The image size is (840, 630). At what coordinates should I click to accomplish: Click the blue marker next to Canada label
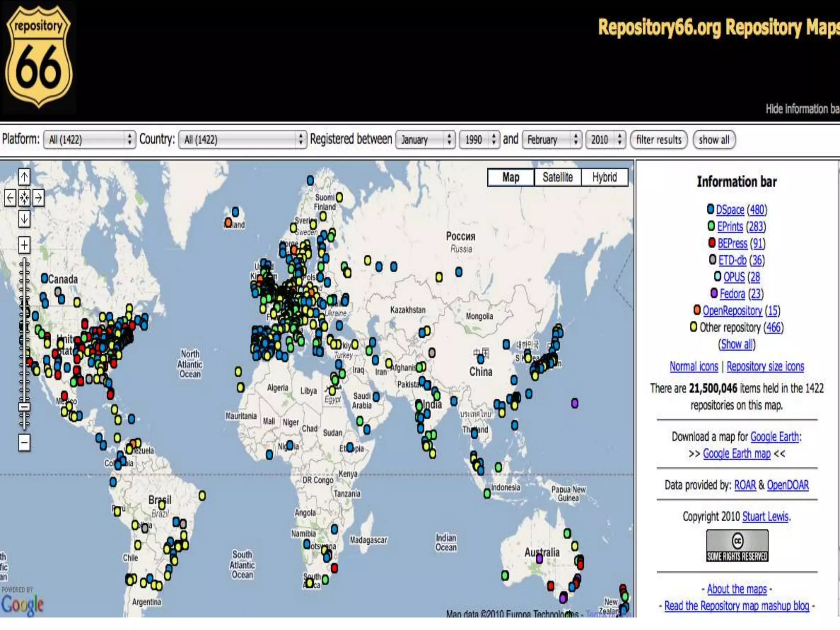[45, 278]
